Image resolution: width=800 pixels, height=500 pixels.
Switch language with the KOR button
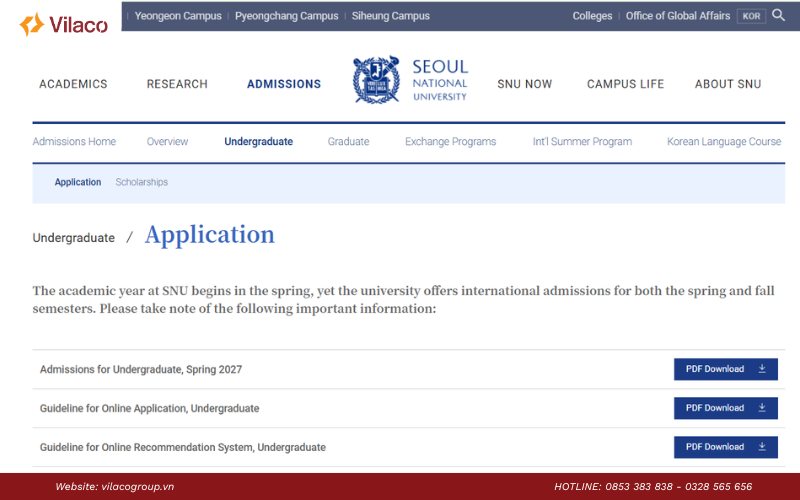[751, 16]
